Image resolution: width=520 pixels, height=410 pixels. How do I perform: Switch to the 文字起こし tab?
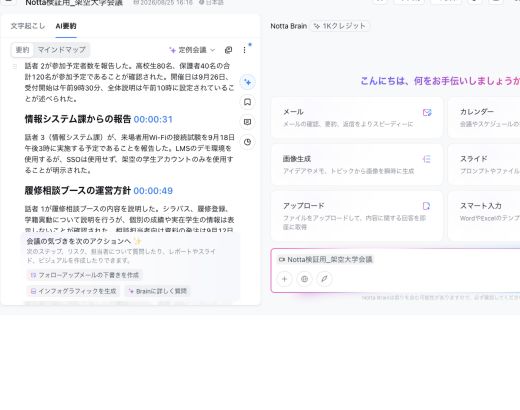28,26
